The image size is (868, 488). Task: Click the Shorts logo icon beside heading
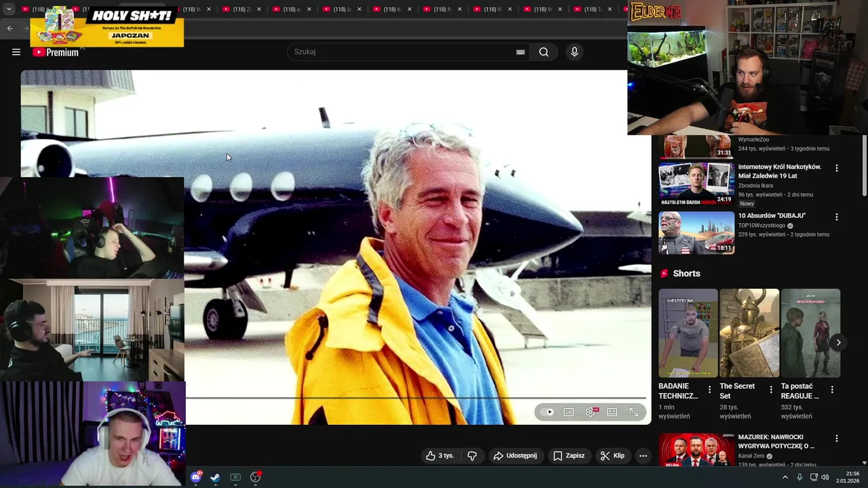pos(664,274)
